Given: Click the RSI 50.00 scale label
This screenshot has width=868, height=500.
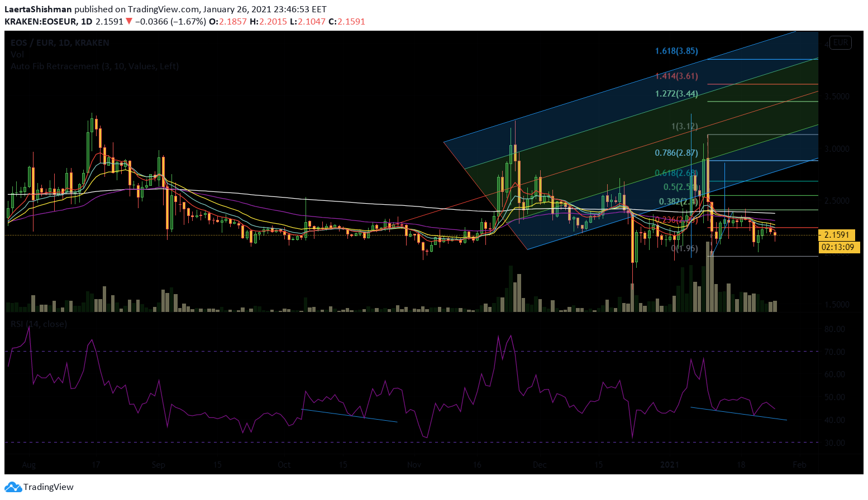Looking at the screenshot, I should 834,397.
